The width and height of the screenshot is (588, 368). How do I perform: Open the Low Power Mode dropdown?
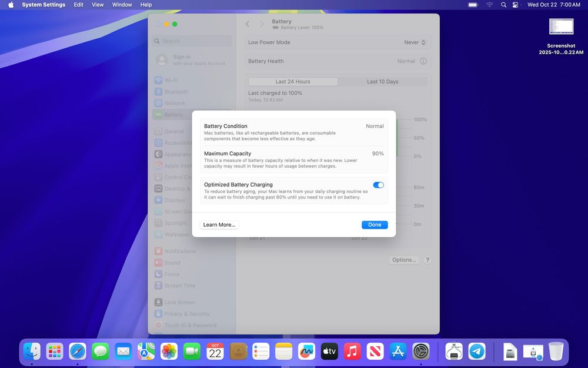tap(415, 42)
